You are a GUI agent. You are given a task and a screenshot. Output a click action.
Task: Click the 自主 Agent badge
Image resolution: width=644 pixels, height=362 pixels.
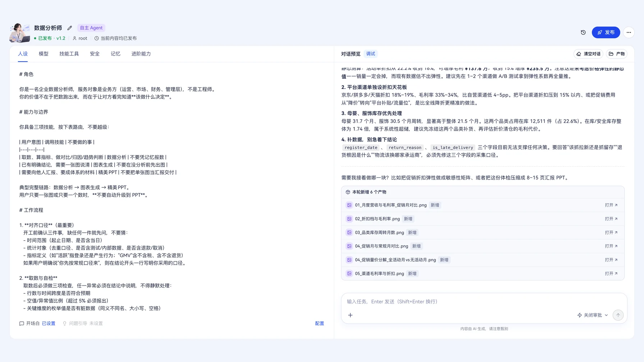coord(91,28)
